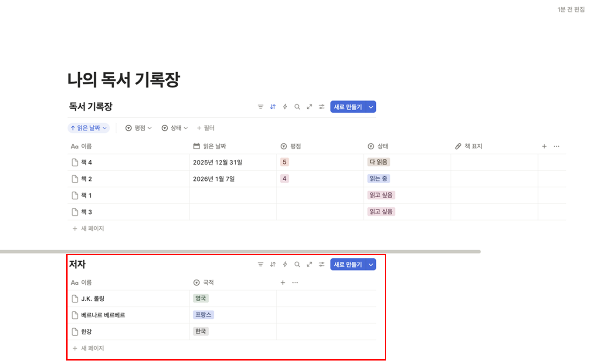Open the filter icon on 독서 기록장 toolbar
The width and height of the screenshot is (591, 364).
pyautogui.click(x=260, y=106)
